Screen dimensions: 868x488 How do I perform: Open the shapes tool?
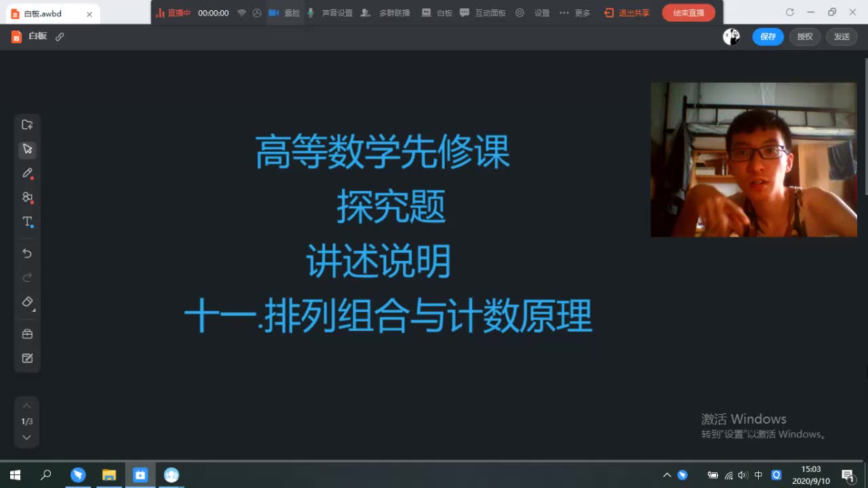tap(27, 197)
